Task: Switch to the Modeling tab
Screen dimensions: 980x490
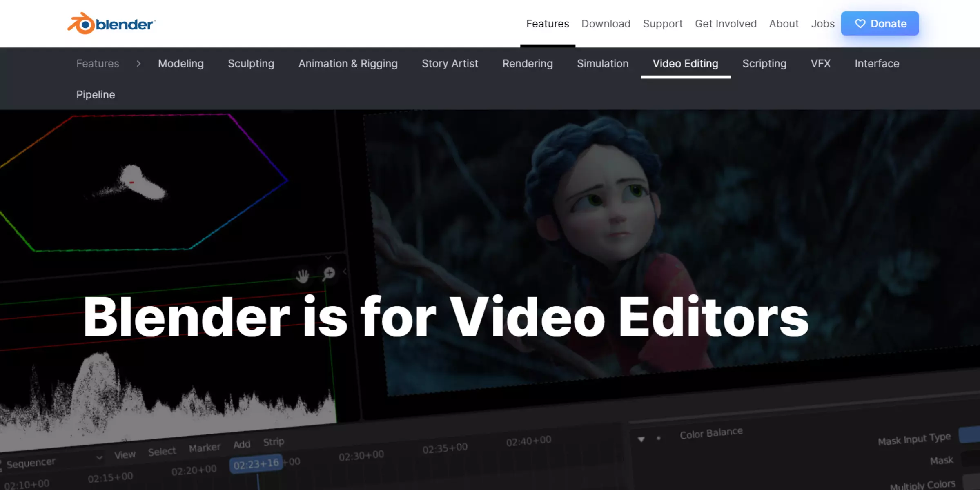Action: (181, 63)
